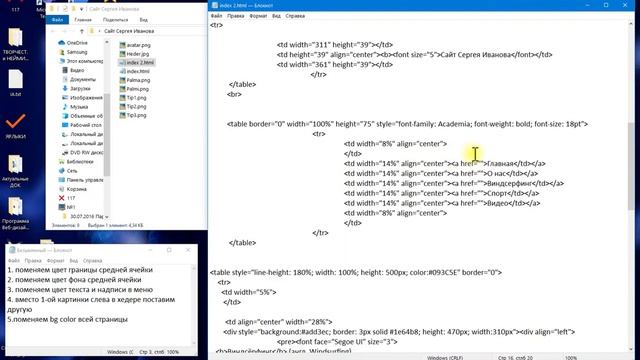
Task: Open Правка menu in index 2.html Notepad
Action: coord(236,16)
